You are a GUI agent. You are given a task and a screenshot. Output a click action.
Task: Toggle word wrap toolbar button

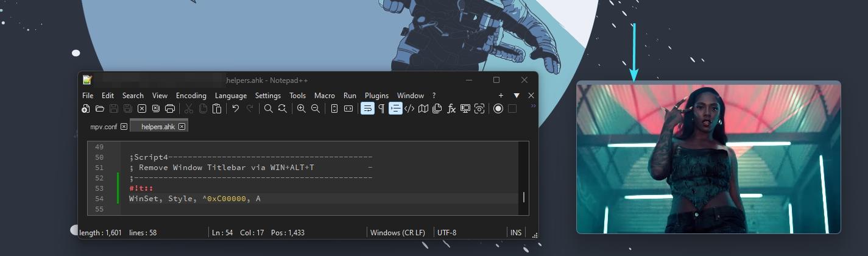point(367,108)
